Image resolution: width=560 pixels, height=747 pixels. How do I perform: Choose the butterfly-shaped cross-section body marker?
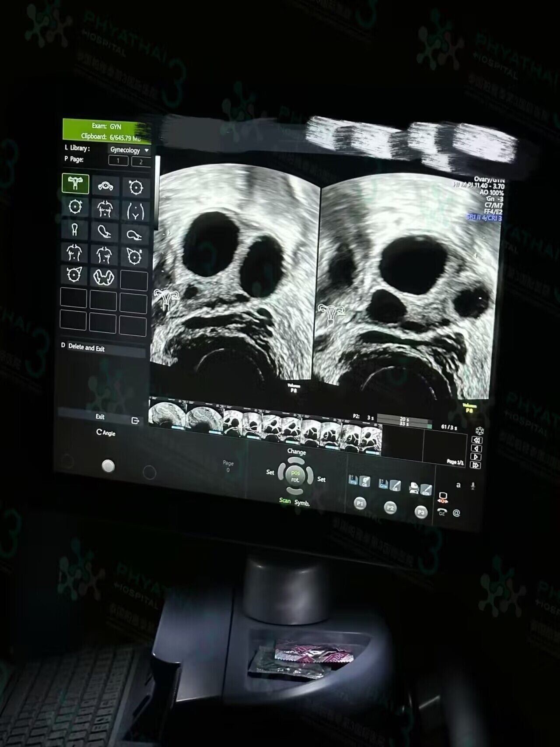(103, 277)
